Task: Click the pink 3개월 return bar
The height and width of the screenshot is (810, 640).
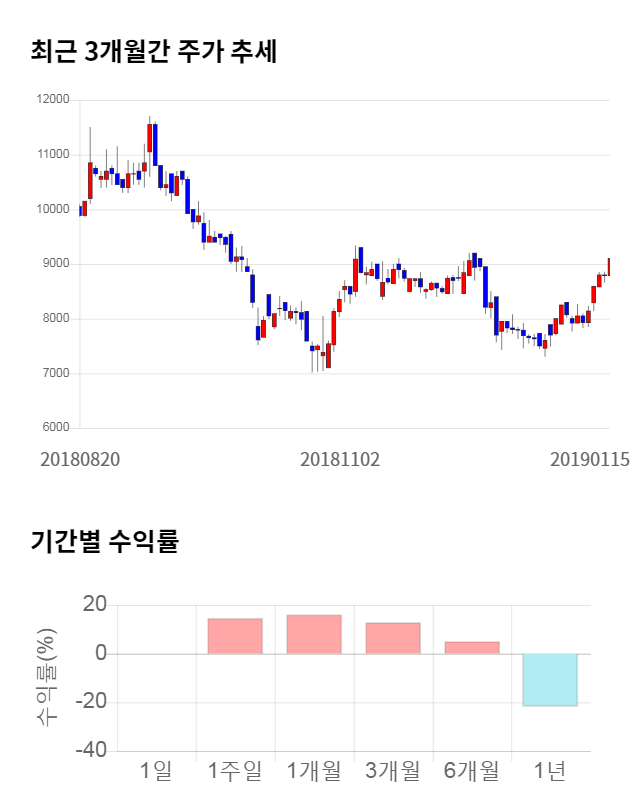Action: click(392, 638)
